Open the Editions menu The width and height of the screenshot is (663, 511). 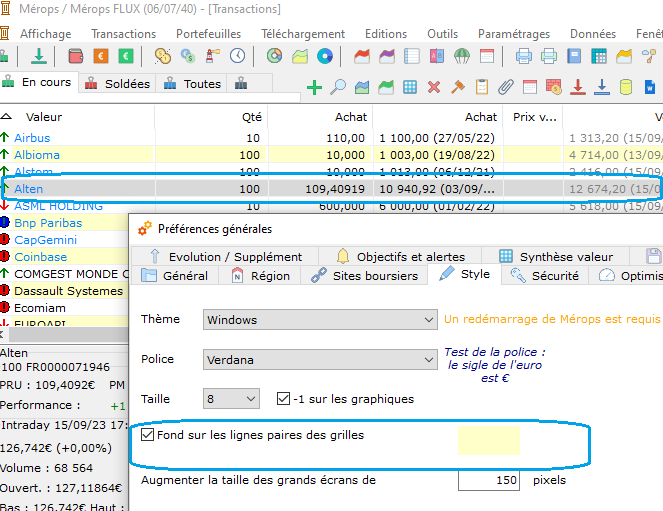tap(386, 33)
